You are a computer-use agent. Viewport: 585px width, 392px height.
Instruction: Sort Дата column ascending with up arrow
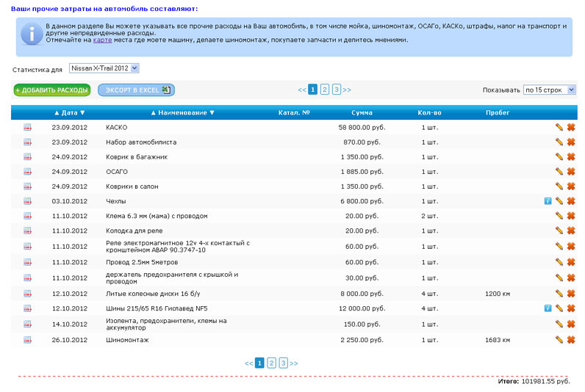[57, 113]
